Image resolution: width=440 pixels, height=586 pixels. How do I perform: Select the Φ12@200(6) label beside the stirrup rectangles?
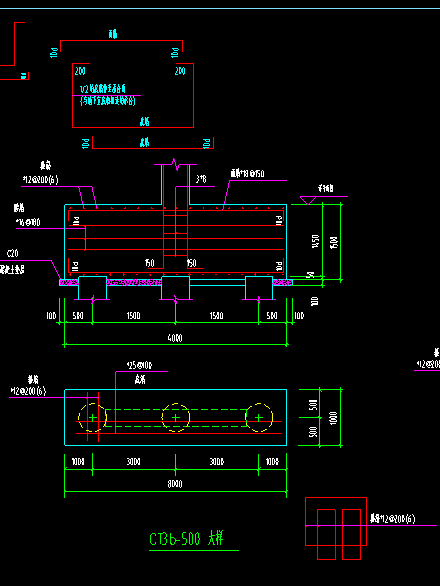coord(393,519)
